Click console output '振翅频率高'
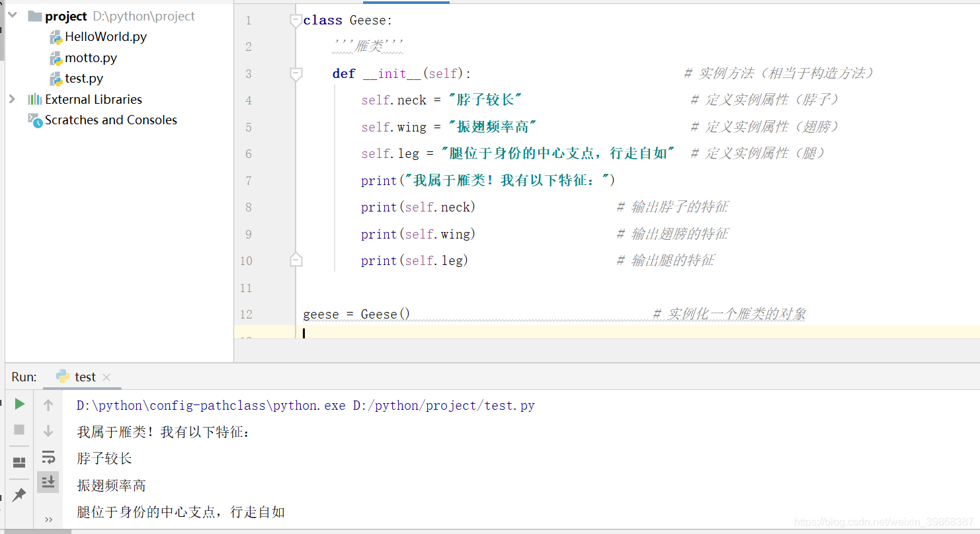Screen dimensions: 980x534 [x=111, y=486]
